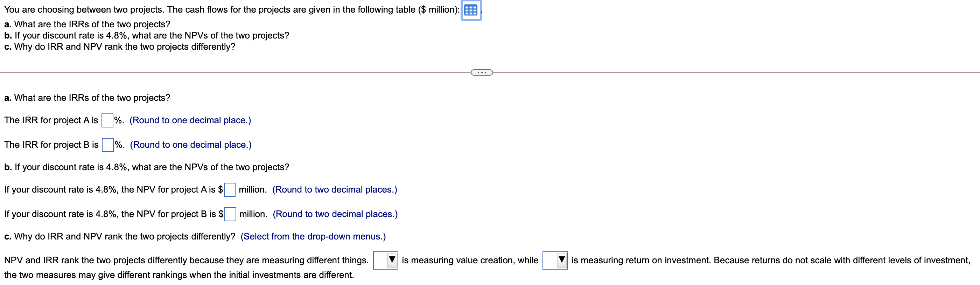980x285 pixels.
Task: Click the question heading 'a. What are the IRRs'
Action: 87,98
